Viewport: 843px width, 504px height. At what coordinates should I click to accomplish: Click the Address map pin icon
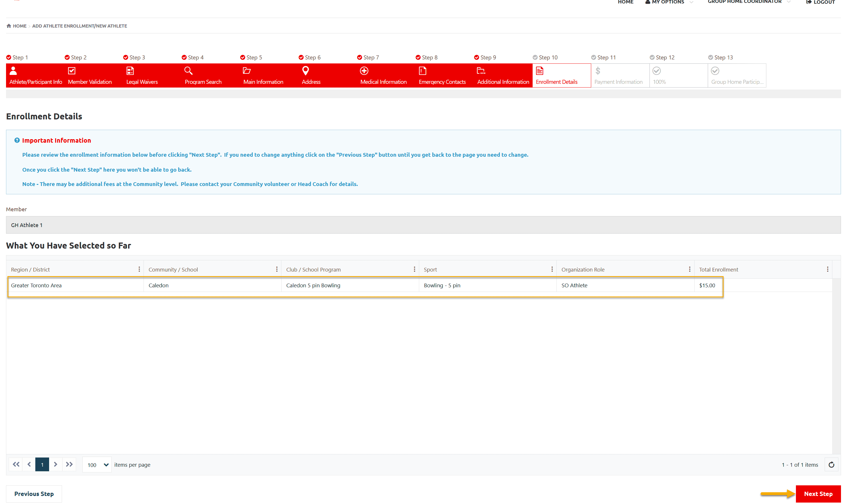(x=305, y=71)
